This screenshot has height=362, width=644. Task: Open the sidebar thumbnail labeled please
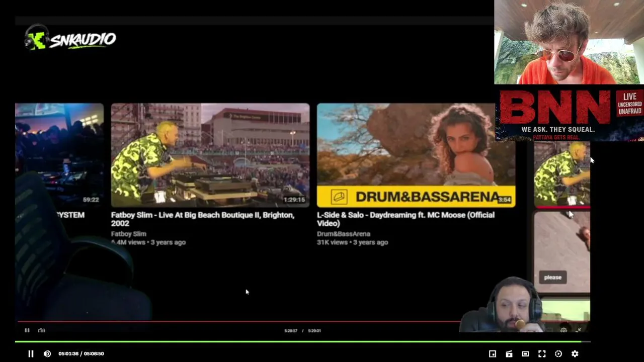coord(562,252)
